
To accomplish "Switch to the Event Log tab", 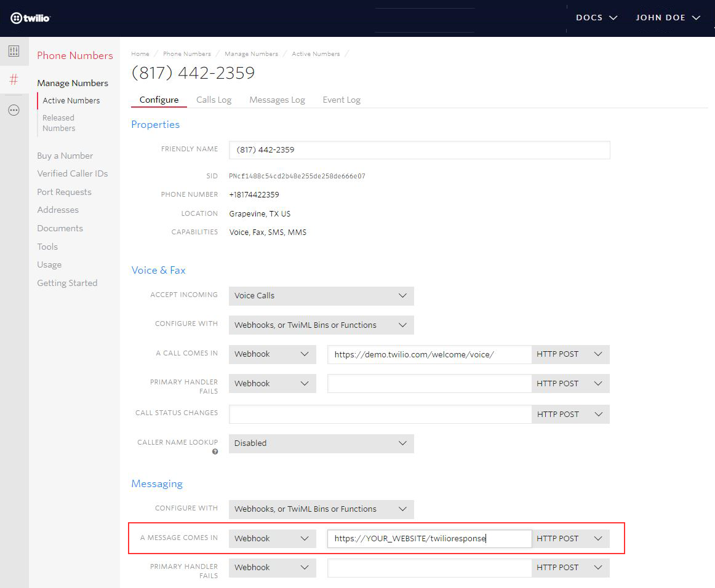I will click(x=342, y=100).
